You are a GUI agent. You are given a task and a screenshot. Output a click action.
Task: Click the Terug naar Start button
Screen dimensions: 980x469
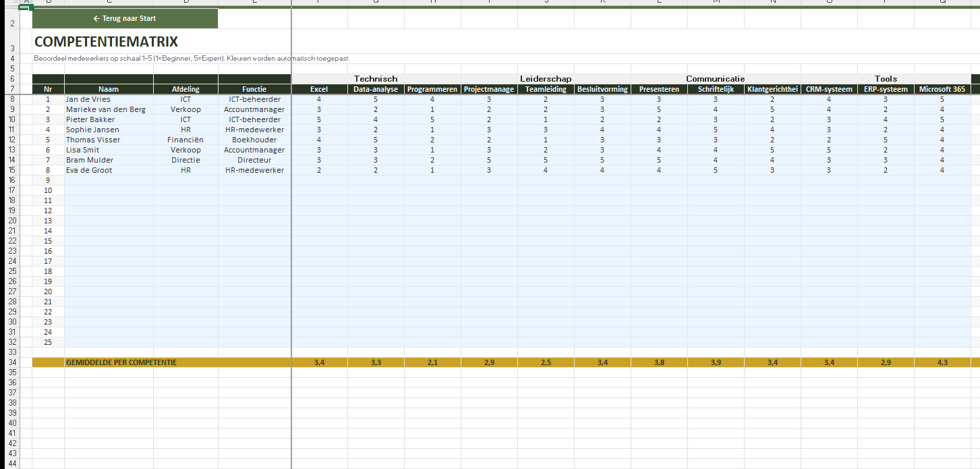[x=125, y=18]
